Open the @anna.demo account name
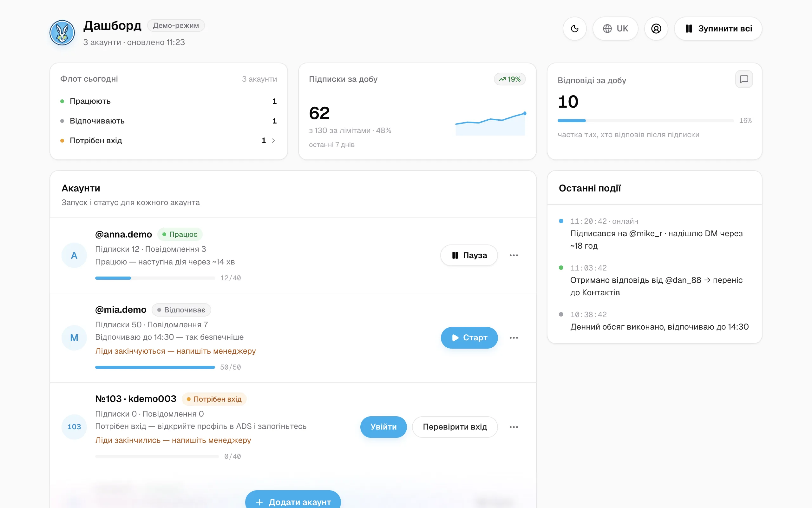The image size is (812, 508). pyautogui.click(x=123, y=235)
